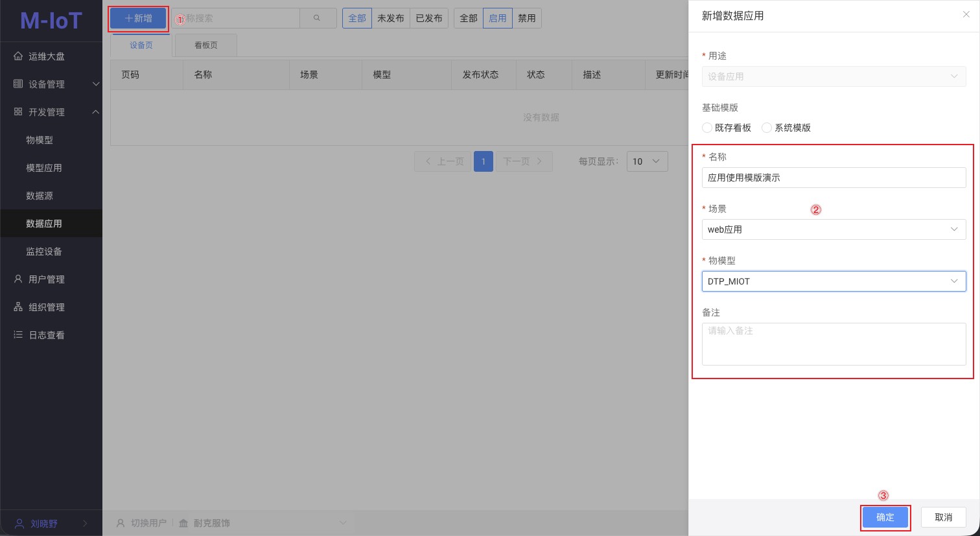Close the 新增数据应用 drawer with X
The width and height of the screenshot is (980, 536).
tap(966, 15)
